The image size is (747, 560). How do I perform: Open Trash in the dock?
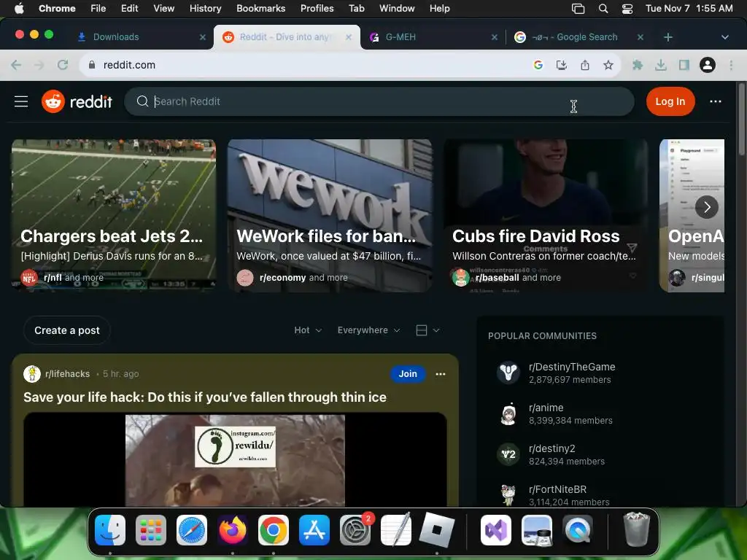coord(636,530)
